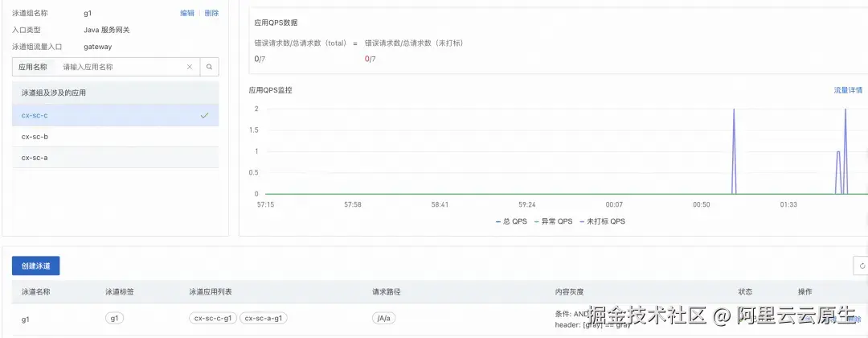This screenshot has width=868, height=338.
Task: Click the 状态 column header
Action: click(x=745, y=291)
